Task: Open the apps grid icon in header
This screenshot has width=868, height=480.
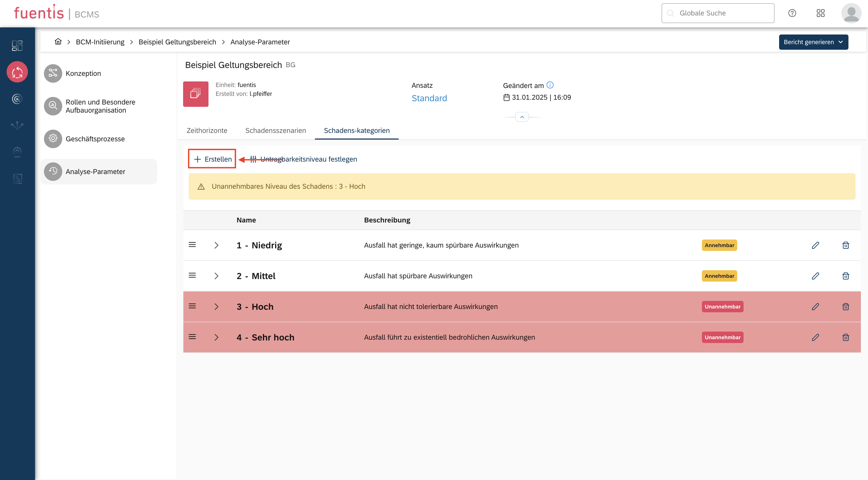Action: pos(821,13)
